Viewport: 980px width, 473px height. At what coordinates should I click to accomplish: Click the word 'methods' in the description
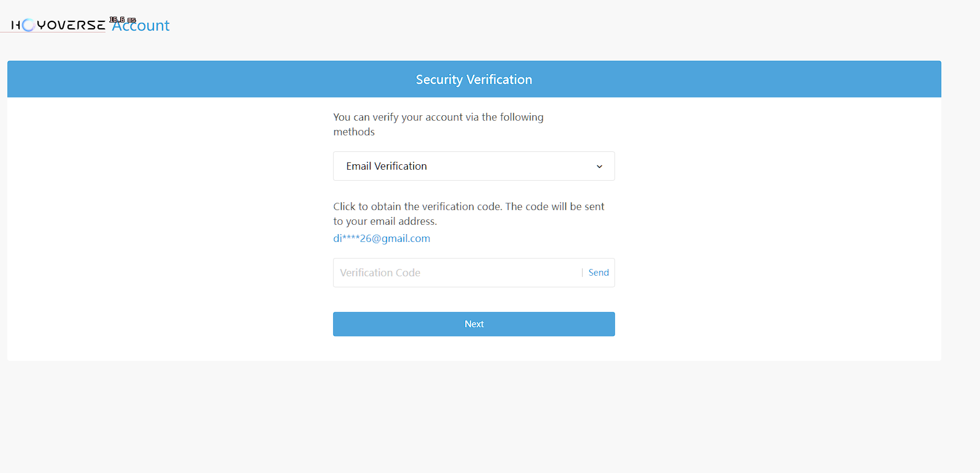354,132
